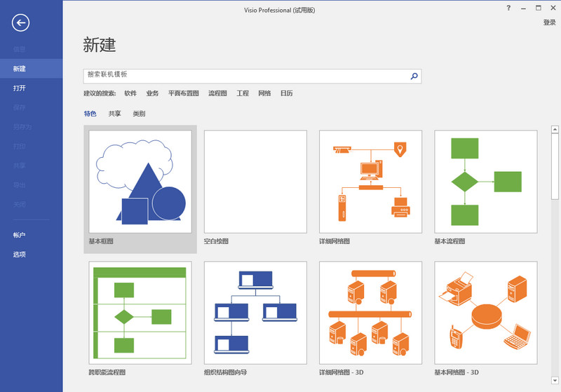Screen dimensions: 561x392
Task: Open 帐户 in the left sidebar
Action: tap(20, 235)
